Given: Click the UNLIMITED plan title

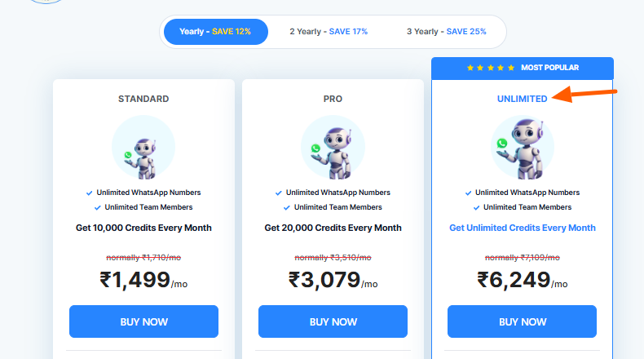Looking at the screenshot, I should click(522, 99).
